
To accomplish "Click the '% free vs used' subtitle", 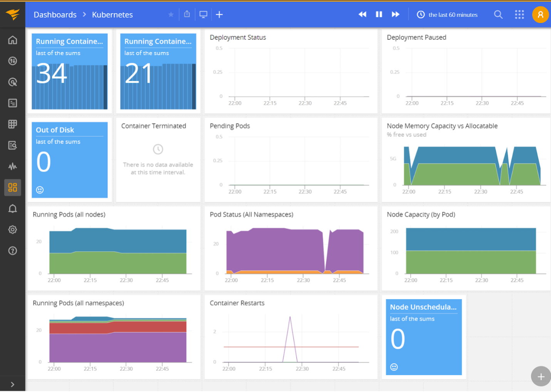I will click(x=407, y=135).
